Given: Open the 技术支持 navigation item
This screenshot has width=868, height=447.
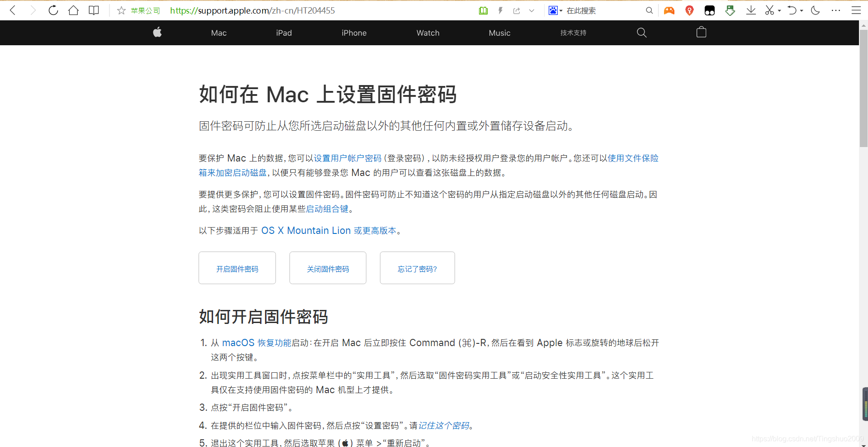Looking at the screenshot, I should coord(573,33).
